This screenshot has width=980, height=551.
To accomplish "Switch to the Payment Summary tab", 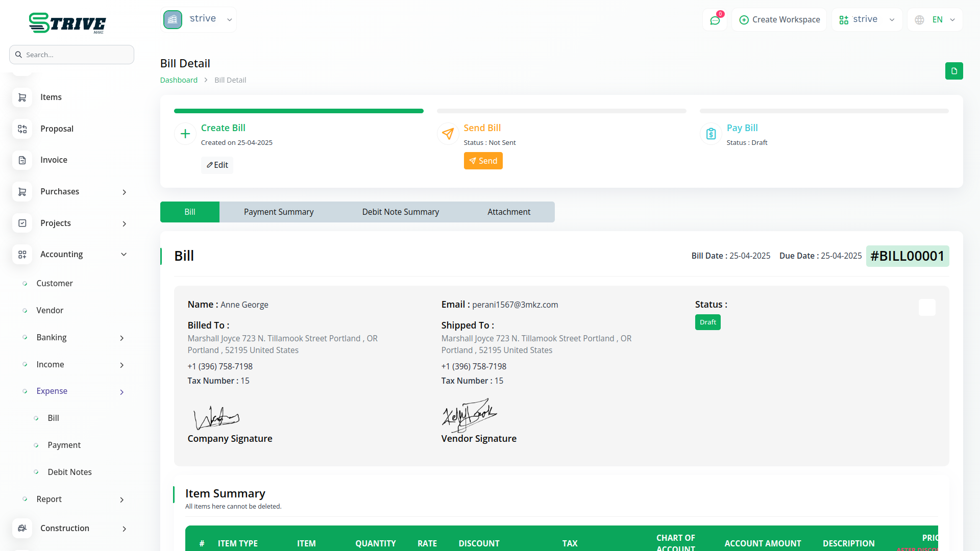I will [279, 212].
